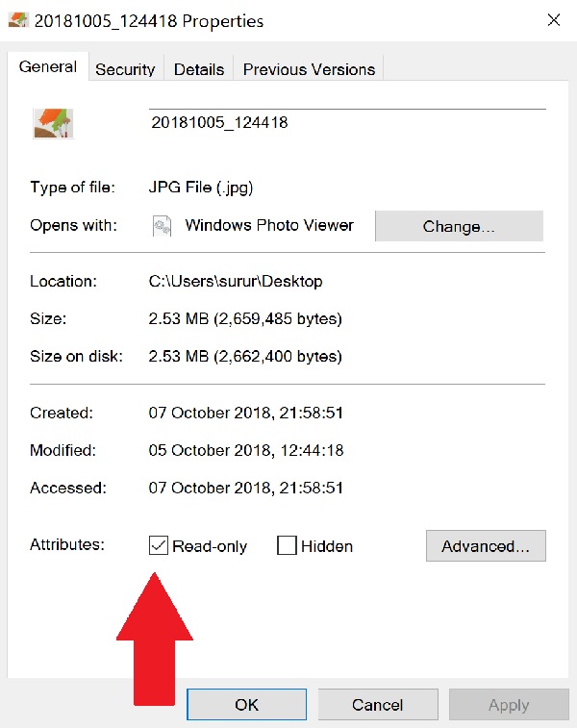This screenshot has width=577, height=728.
Task: Click the Windows Photo Viewer icon
Action: [163, 226]
